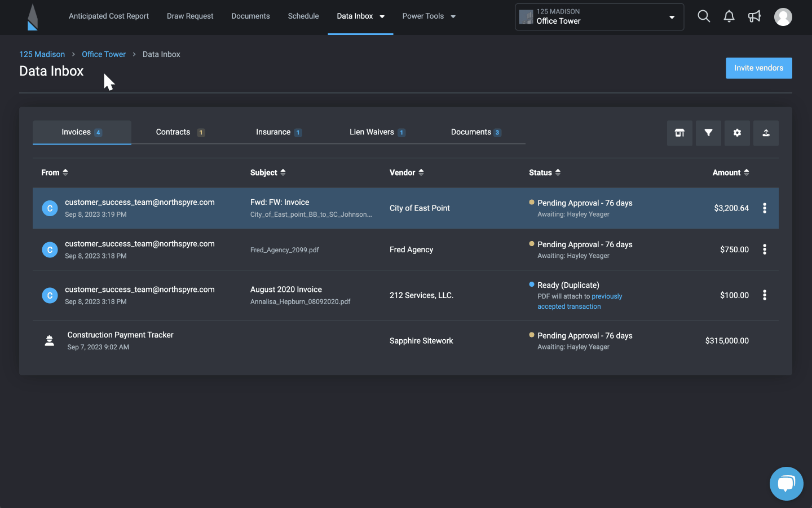Image resolution: width=812 pixels, height=508 pixels.
Task: Expand the Power Tools dropdown menu
Action: point(453,16)
